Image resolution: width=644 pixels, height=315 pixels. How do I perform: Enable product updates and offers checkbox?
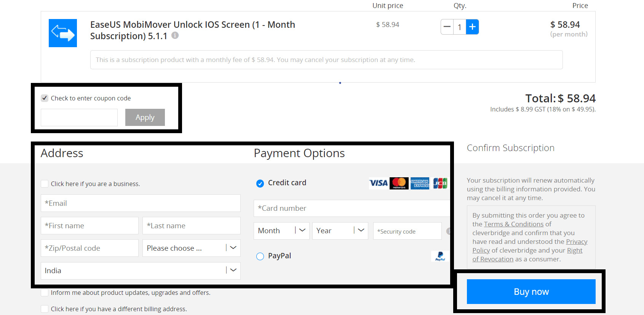(45, 293)
